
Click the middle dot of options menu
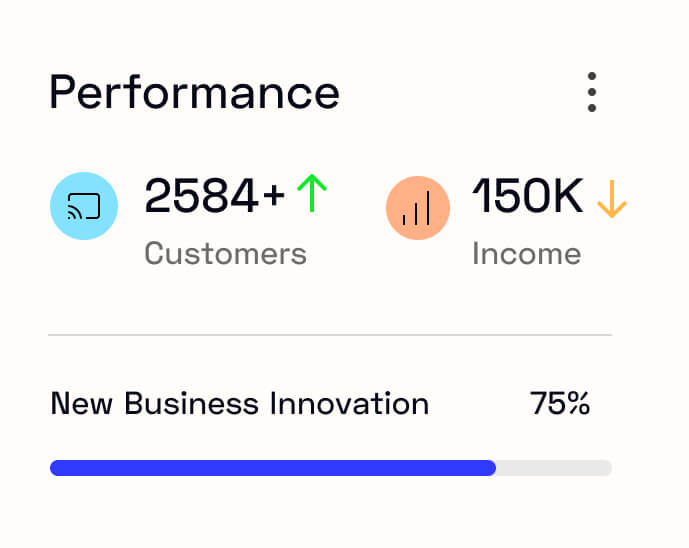coord(591,92)
